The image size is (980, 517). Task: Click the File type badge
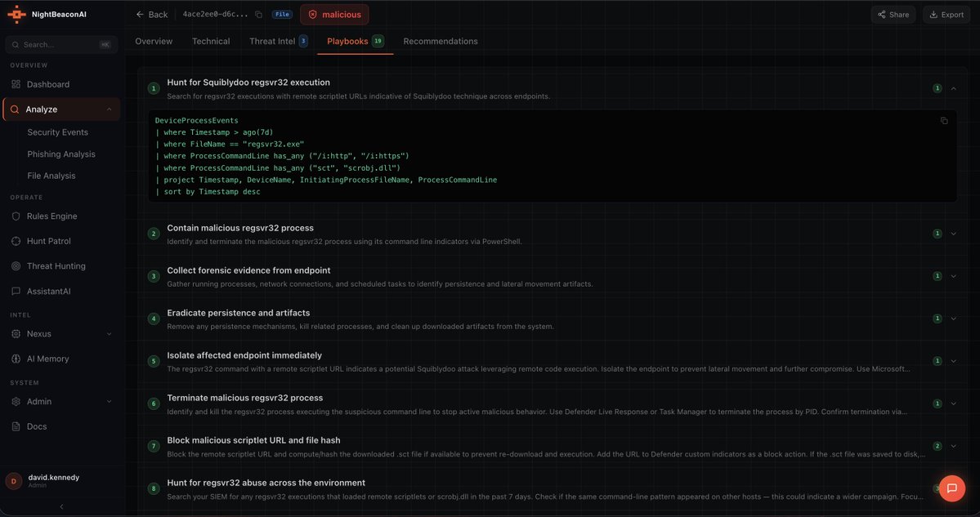283,15
